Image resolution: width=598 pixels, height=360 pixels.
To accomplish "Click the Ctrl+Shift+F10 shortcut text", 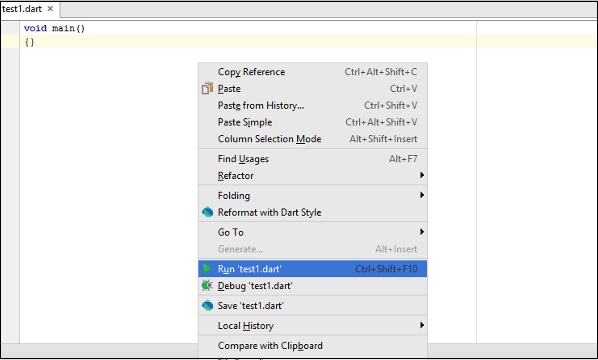I will click(x=386, y=269).
